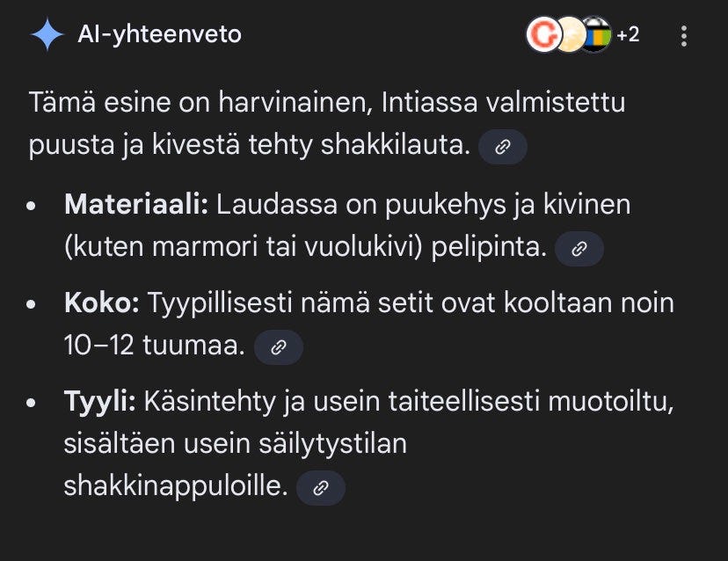Click the intro sentence about the shakkilauta
The height and width of the screenshot is (561, 728).
click(x=325, y=102)
